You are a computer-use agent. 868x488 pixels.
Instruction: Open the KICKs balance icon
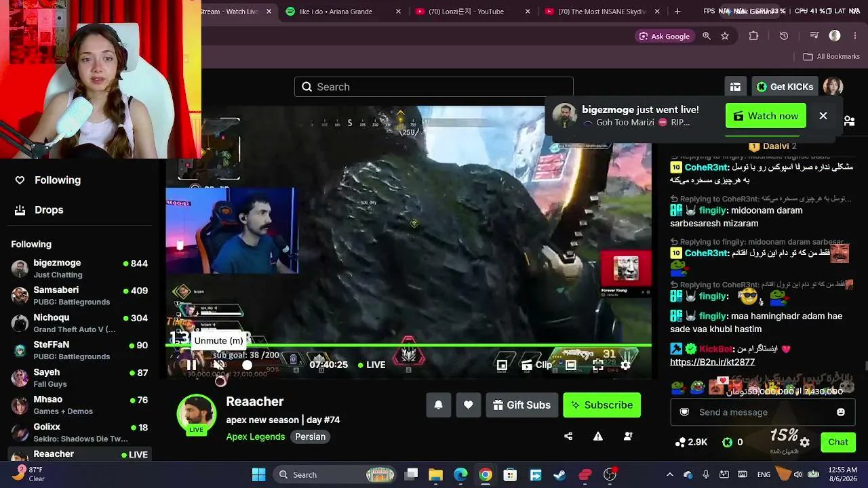click(x=728, y=443)
